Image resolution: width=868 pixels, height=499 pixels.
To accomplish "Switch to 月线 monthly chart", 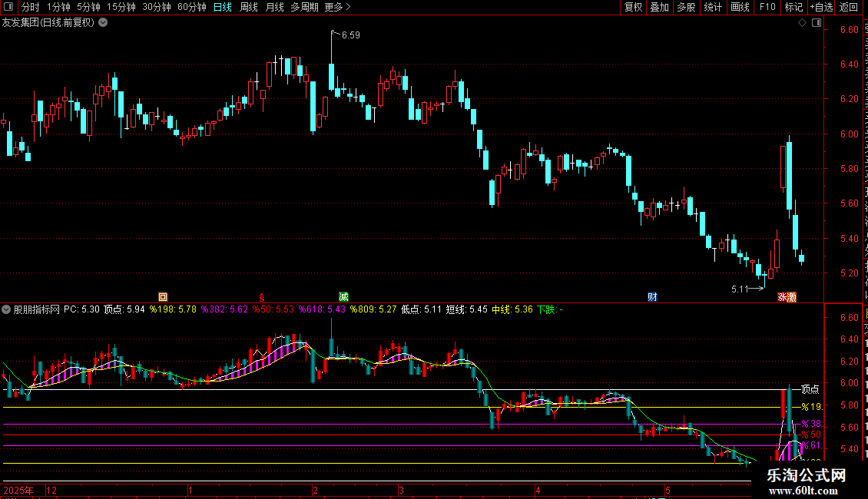I will pos(274,7).
